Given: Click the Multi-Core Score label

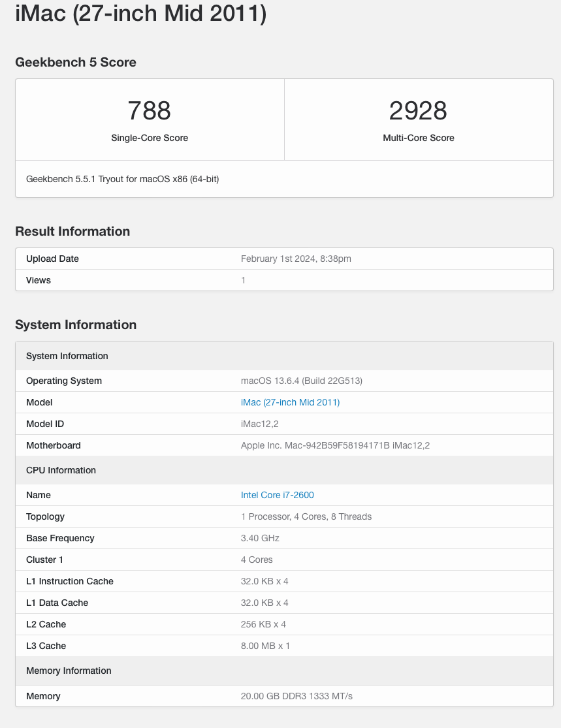Looking at the screenshot, I should (x=419, y=138).
